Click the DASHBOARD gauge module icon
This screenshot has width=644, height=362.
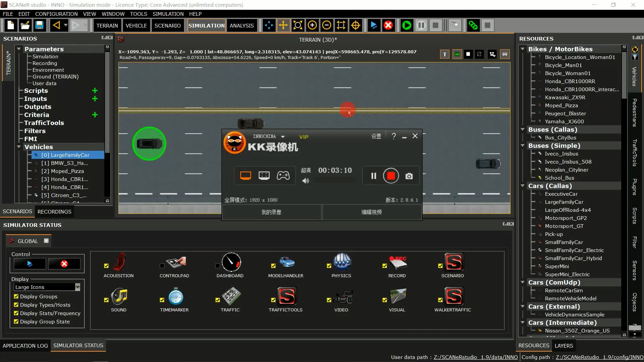(x=231, y=262)
